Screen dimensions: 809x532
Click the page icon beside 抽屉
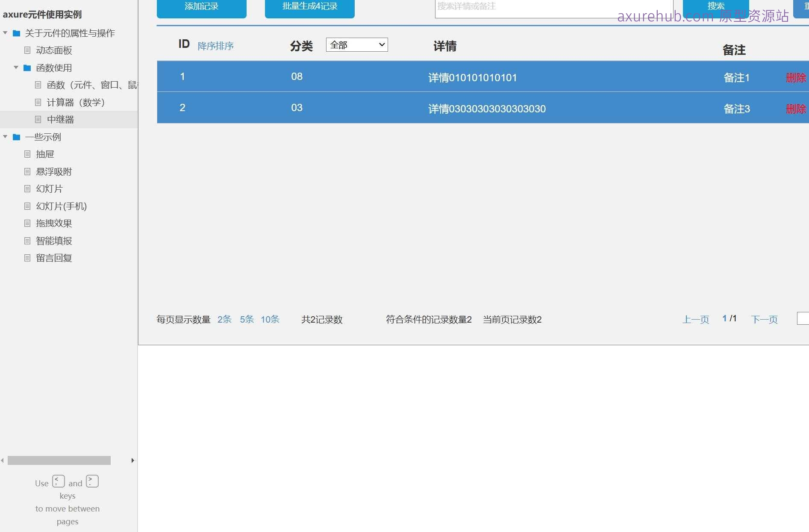(x=27, y=154)
